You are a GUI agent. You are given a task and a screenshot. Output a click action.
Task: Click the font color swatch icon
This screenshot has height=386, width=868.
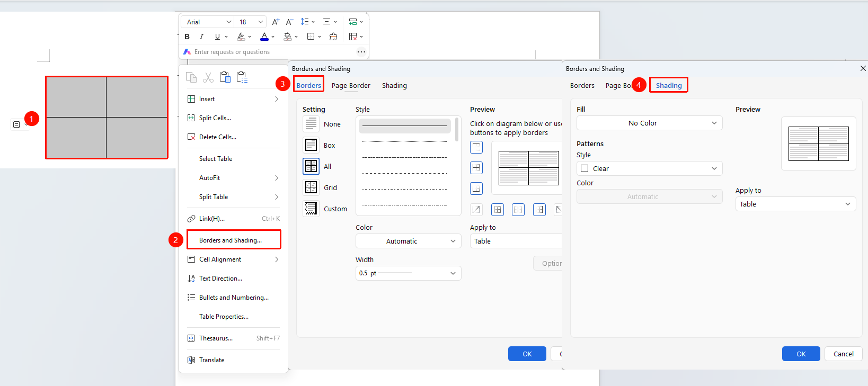coord(264,37)
